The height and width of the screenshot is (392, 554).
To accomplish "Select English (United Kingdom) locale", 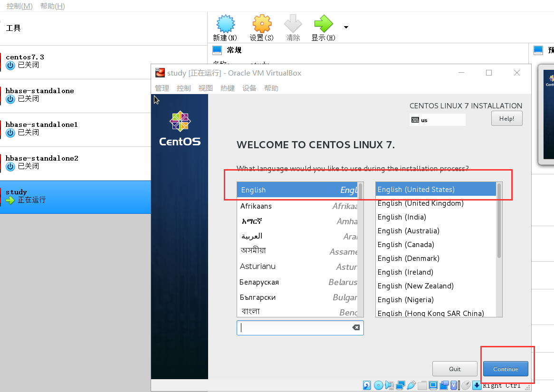I will tap(436, 203).
